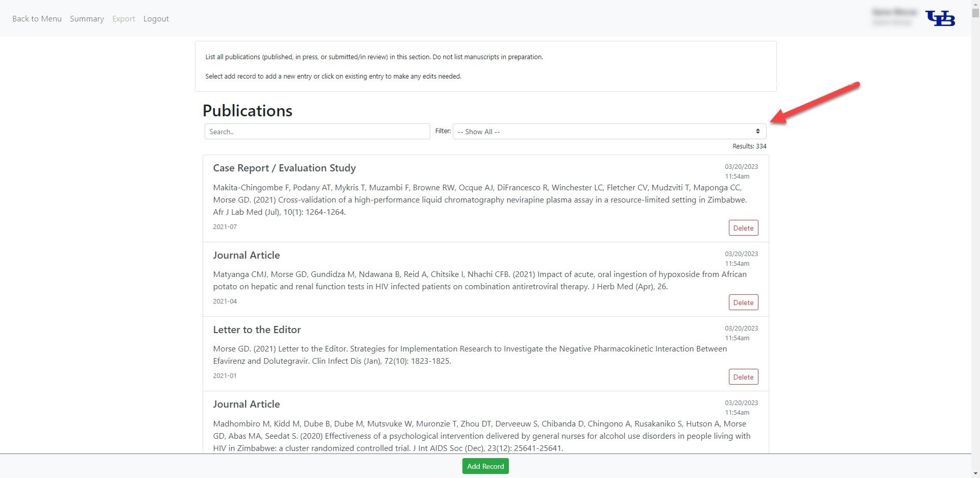Viewport: 980px width, 478px height.
Task: Click the Publications heading
Action: pos(248,111)
